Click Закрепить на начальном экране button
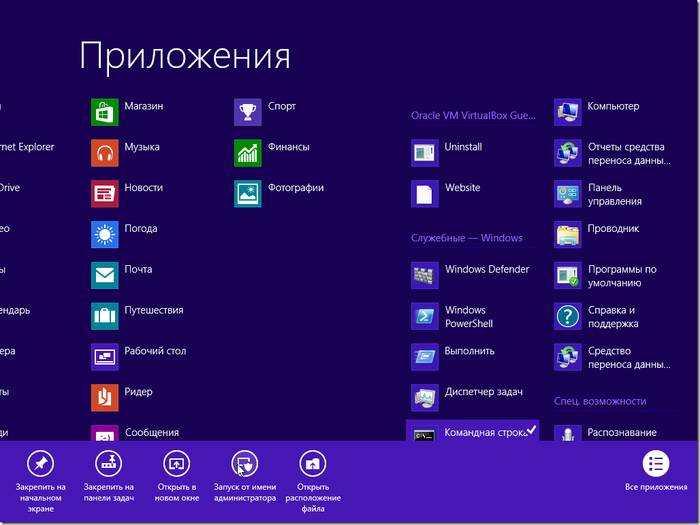The height and width of the screenshot is (525, 700). point(41,481)
